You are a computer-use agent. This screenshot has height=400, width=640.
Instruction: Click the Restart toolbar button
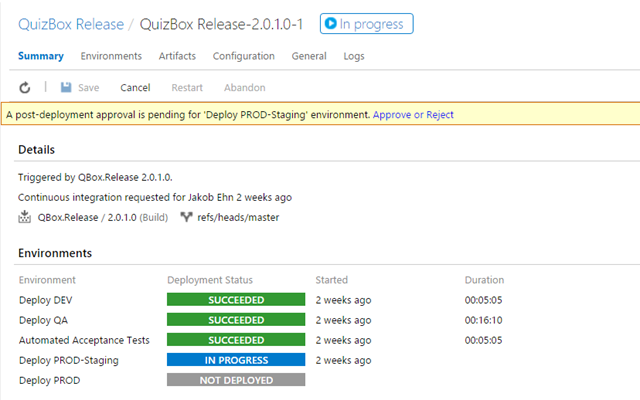click(x=187, y=88)
